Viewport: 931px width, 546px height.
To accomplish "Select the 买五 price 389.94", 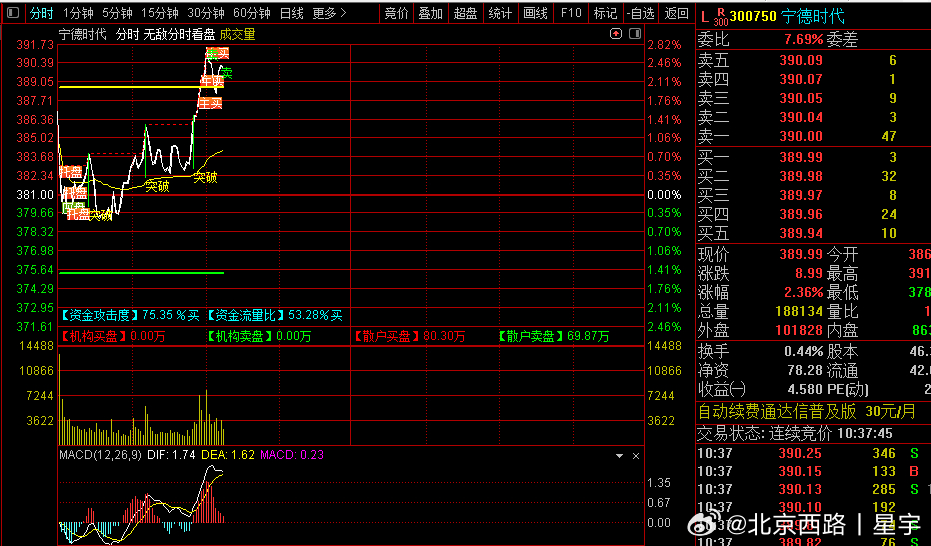I will [801, 233].
